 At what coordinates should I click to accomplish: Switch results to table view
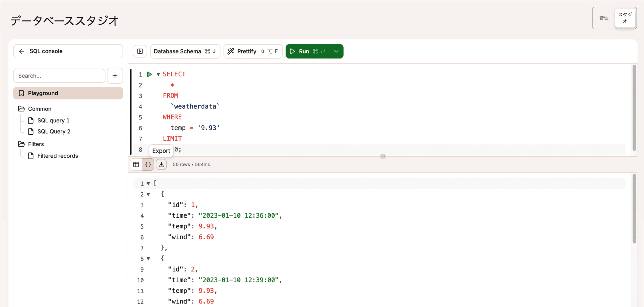pyautogui.click(x=136, y=164)
